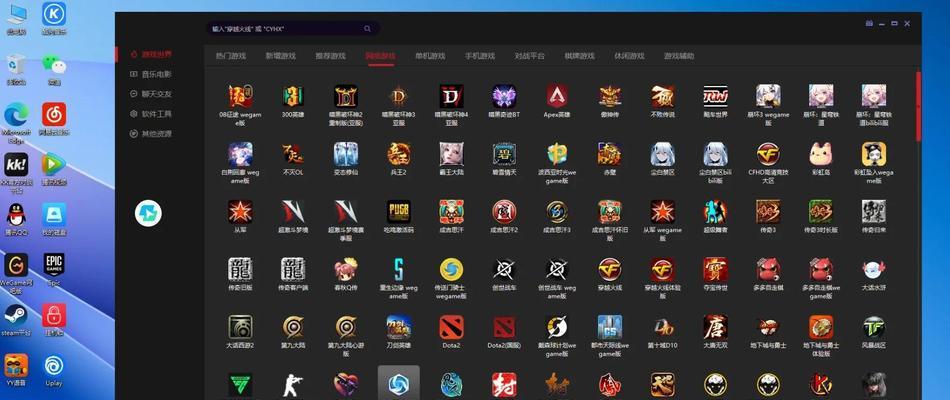Image resolution: width=950 pixels, height=400 pixels.
Task: Select 游戏世界 in the sidebar
Action: pos(151,54)
